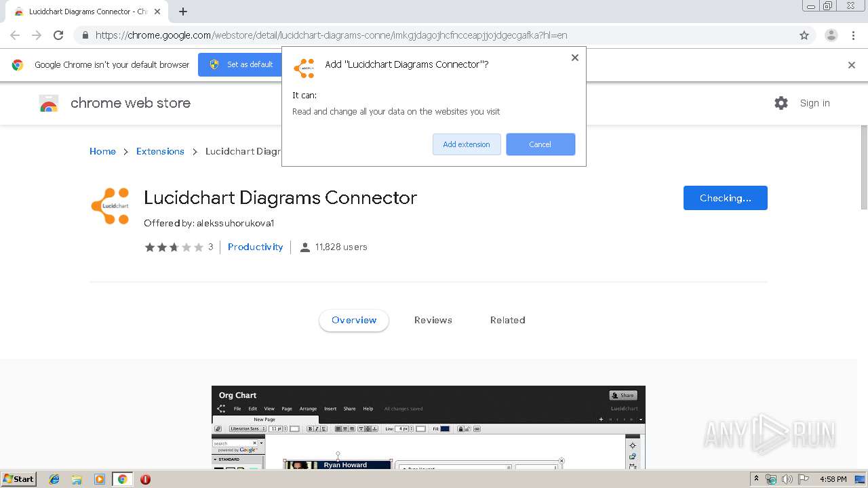868x488 pixels.
Task: Click the volume tray icon
Action: [x=787, y=479]
